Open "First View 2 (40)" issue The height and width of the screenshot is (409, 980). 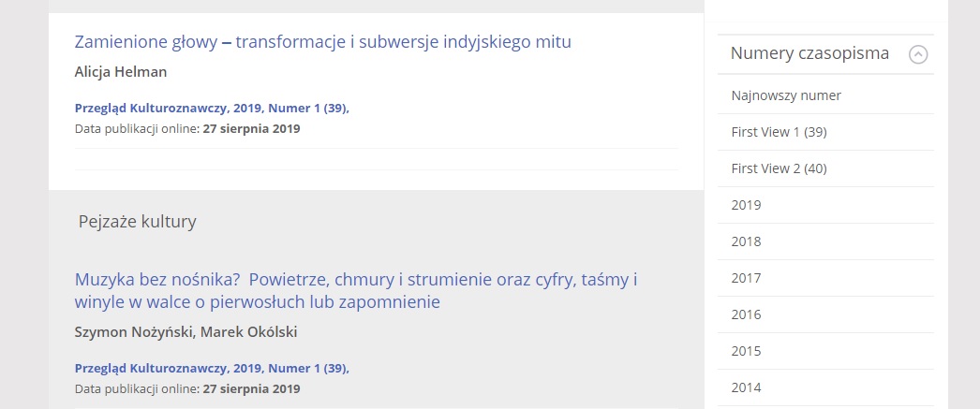pyautogui.click(x=779, y=168)
